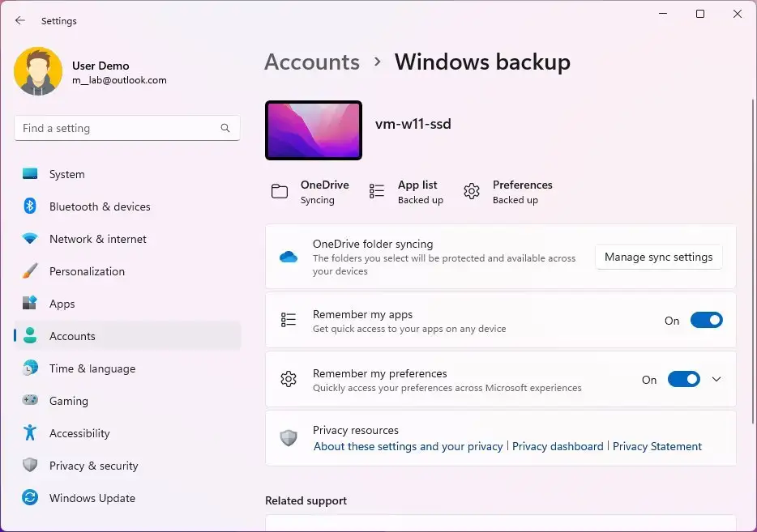Open Privacy Statement link
The image size is (757, 532).
[657, 446]
